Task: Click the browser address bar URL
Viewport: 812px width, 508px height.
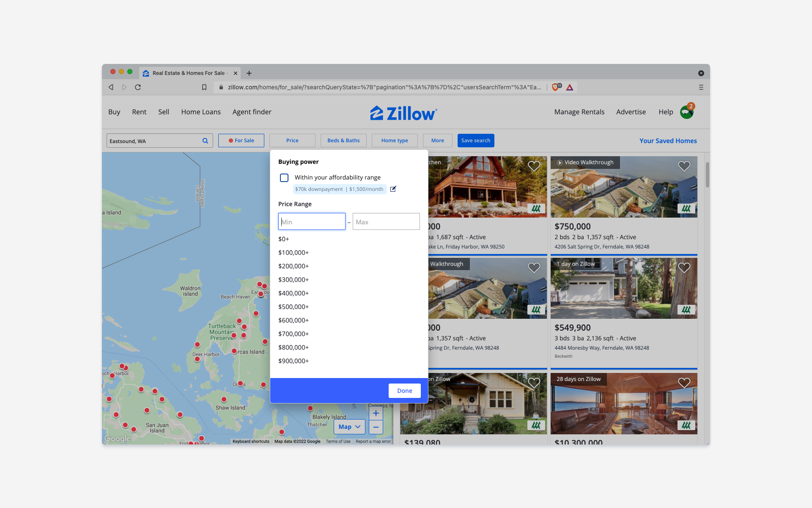Action: [384, 87]
